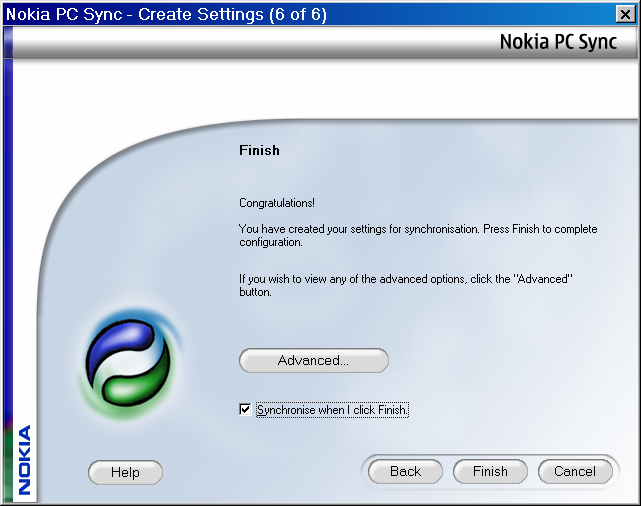Click the bold "Finish" heading
641x506 pixels.
[259, 150]
